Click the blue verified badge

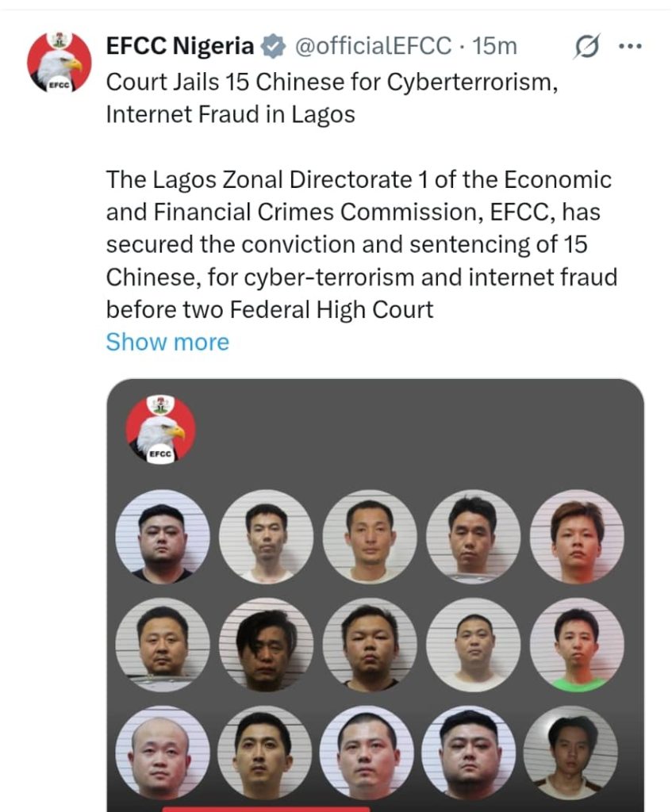coord(273,46)
